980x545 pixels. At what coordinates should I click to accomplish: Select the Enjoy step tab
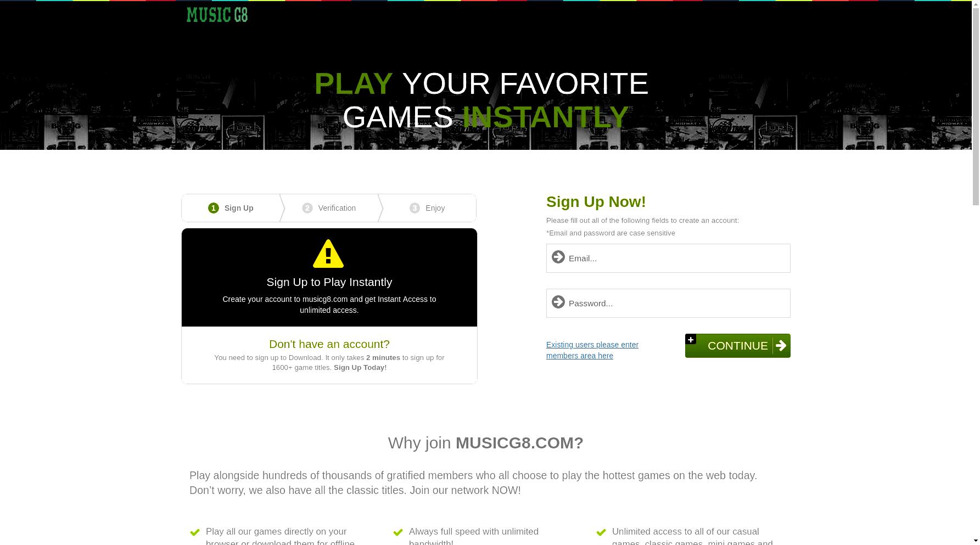pyautogui.click(x=428, y=208)
